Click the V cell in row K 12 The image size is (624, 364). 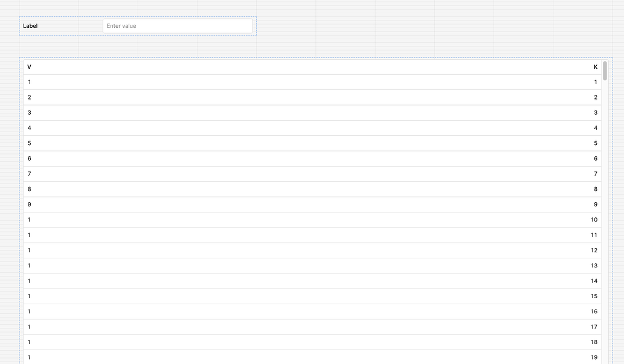[29, 251]
